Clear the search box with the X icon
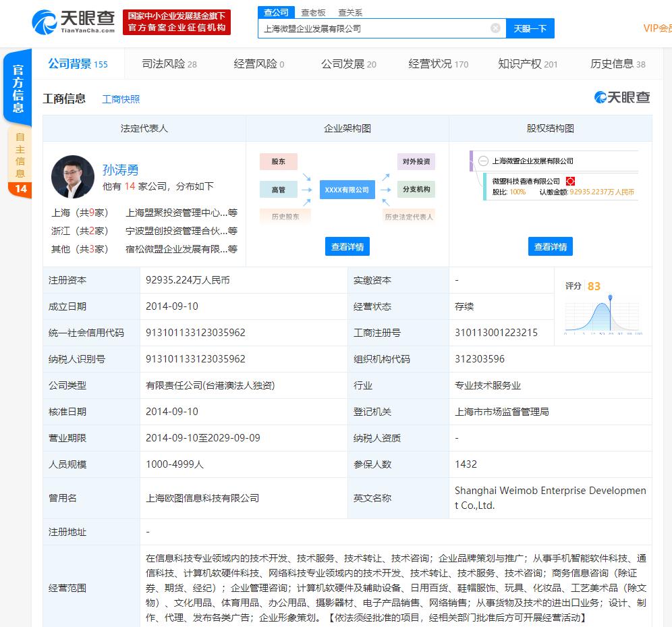The width and height of the screenshot is (672, 627). (x=495, y=28)
